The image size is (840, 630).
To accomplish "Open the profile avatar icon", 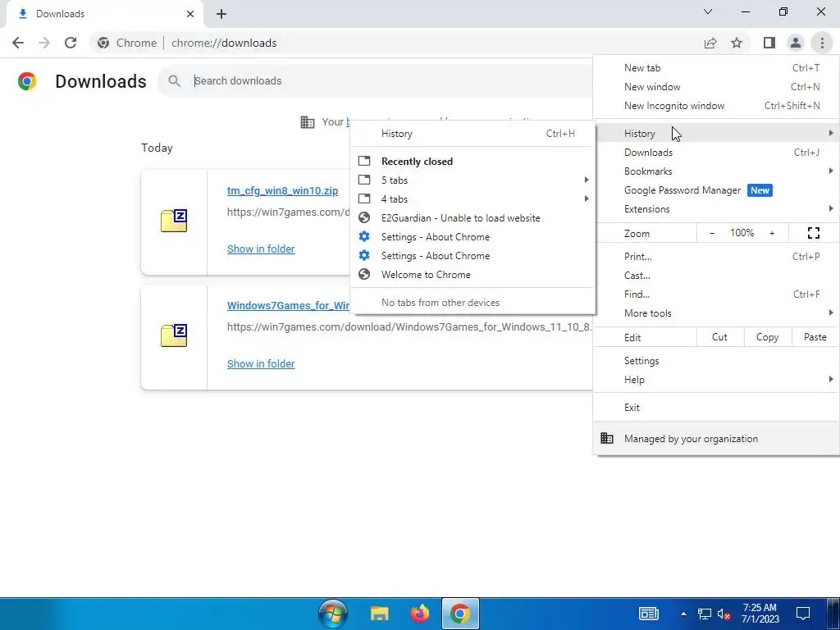I will [x=796, y=43].
